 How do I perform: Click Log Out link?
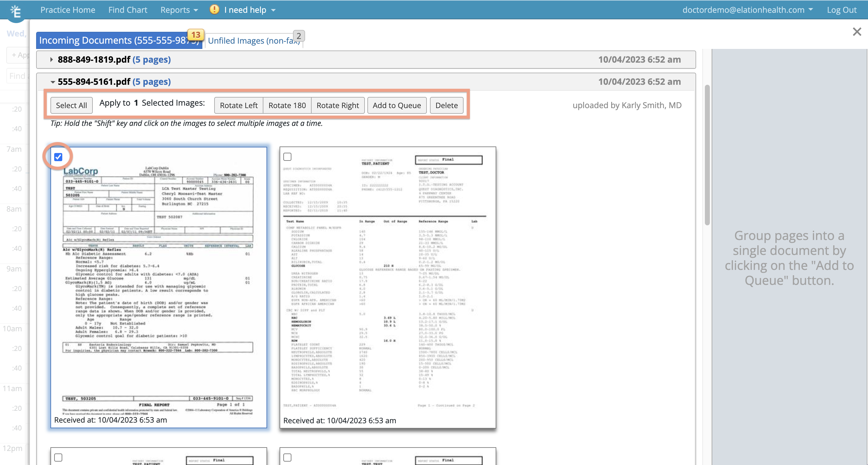[841, 10]
